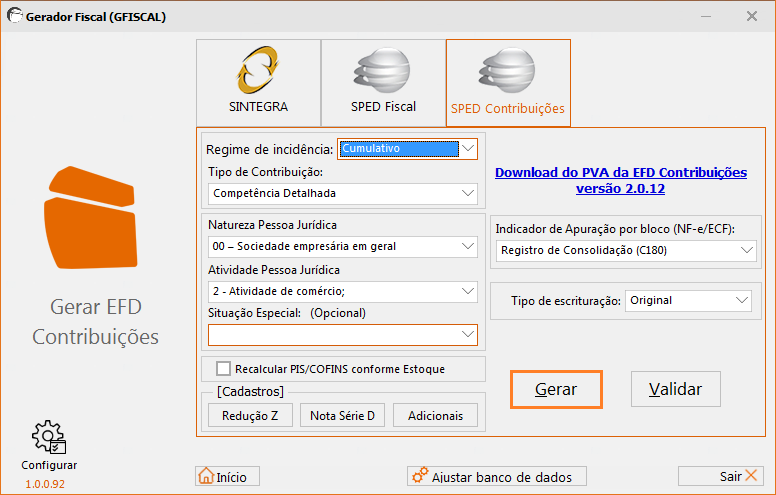Click the Gerar button
Image resolution: width=776 pixels, height=495 pixels.
[556, 390]
